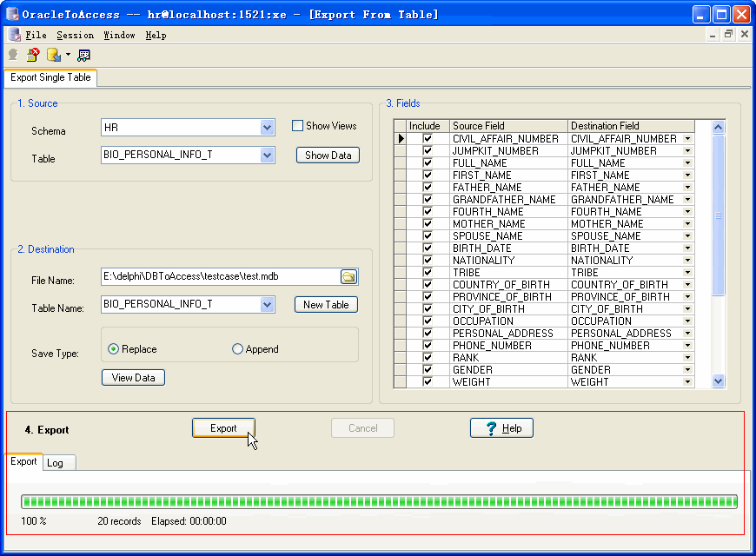Screen dimensions: 756x556
Task: Click the export progress bar
Action: click(x=379, y=501)
